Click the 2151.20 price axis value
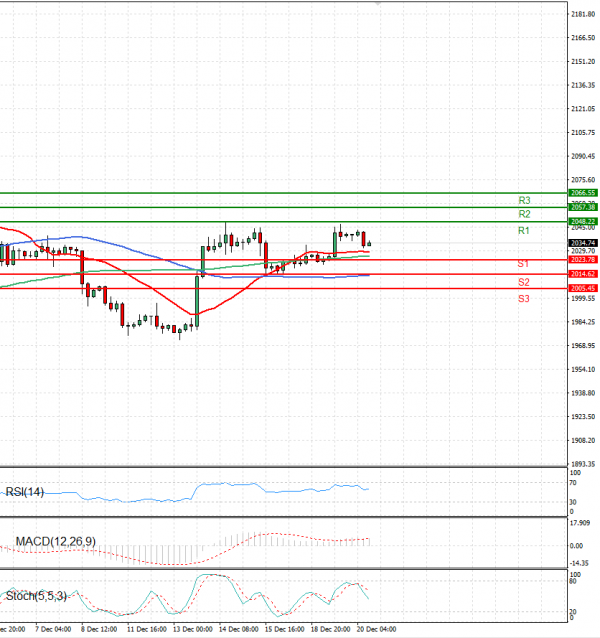Screen dimensions: 600x638 click(x=583, y=61)
